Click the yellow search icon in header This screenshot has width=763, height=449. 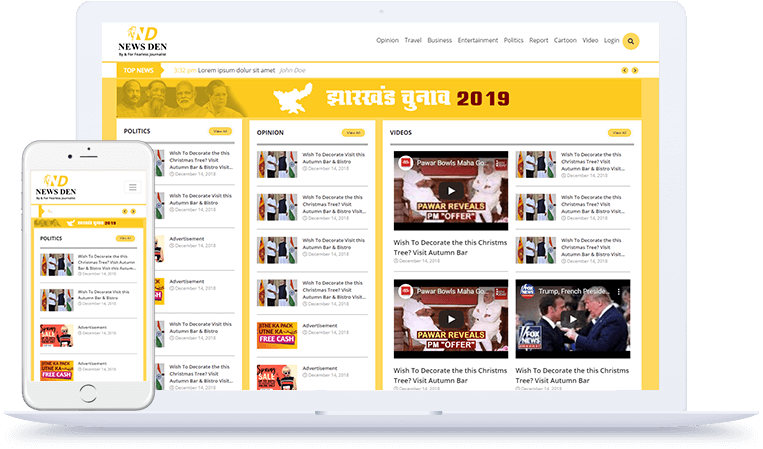coord(631,41)
